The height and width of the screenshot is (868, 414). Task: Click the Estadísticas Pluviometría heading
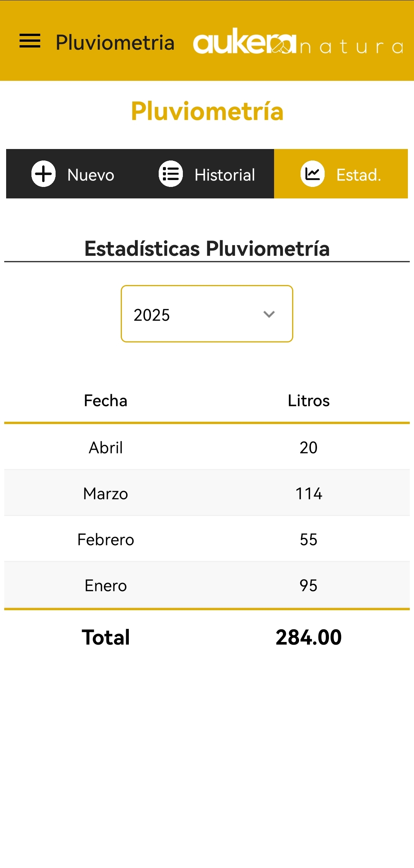point(207,248)
